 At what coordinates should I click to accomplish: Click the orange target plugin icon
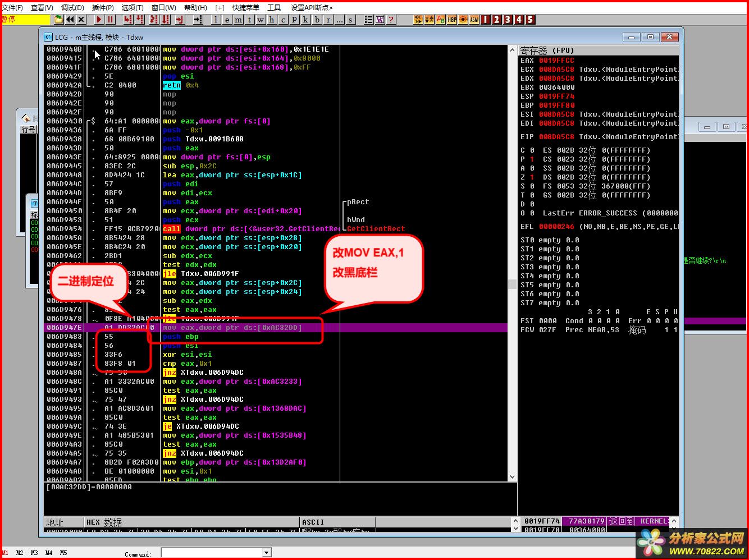pos(463,20)
